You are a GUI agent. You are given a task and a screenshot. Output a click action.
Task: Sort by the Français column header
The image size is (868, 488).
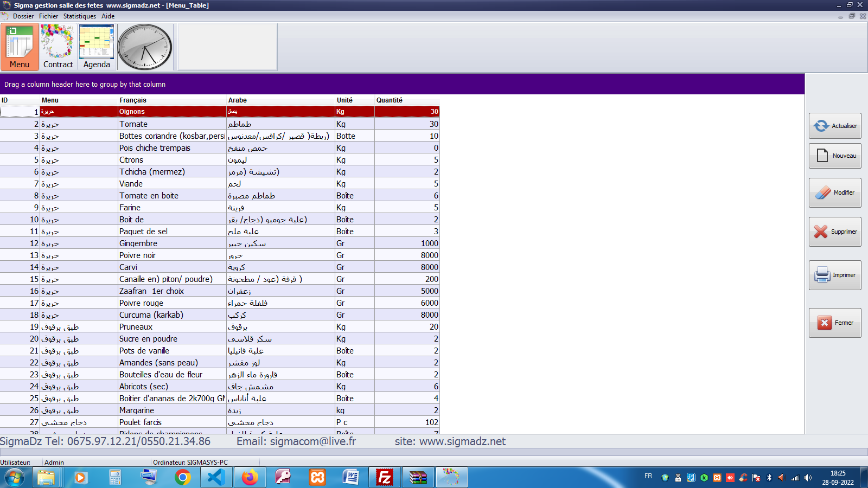[133, 100]
